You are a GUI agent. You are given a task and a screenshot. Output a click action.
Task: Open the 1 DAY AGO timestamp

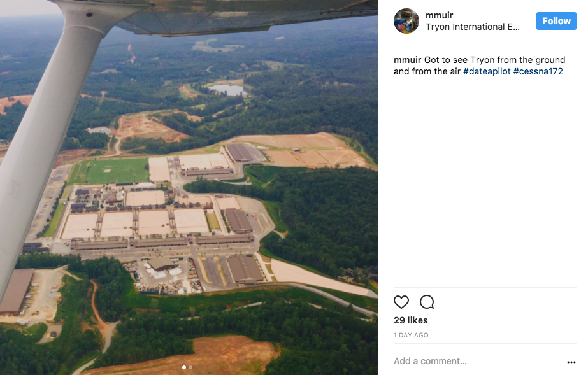[411, 336]
